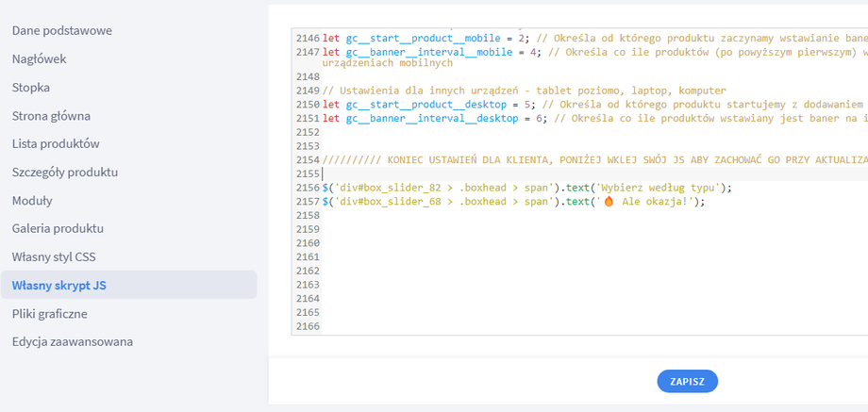
Task: Open the Stopka section
Action: pyautogui.click(x=31, y=88)
